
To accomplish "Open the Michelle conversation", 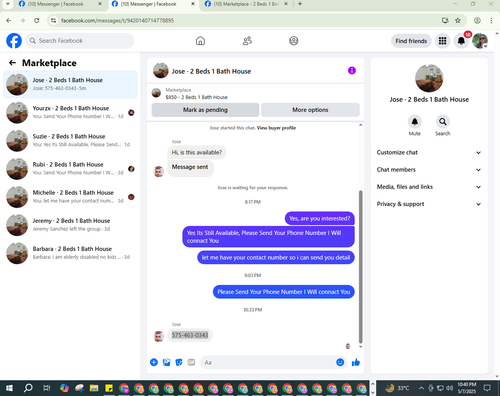I will [70, 197].
